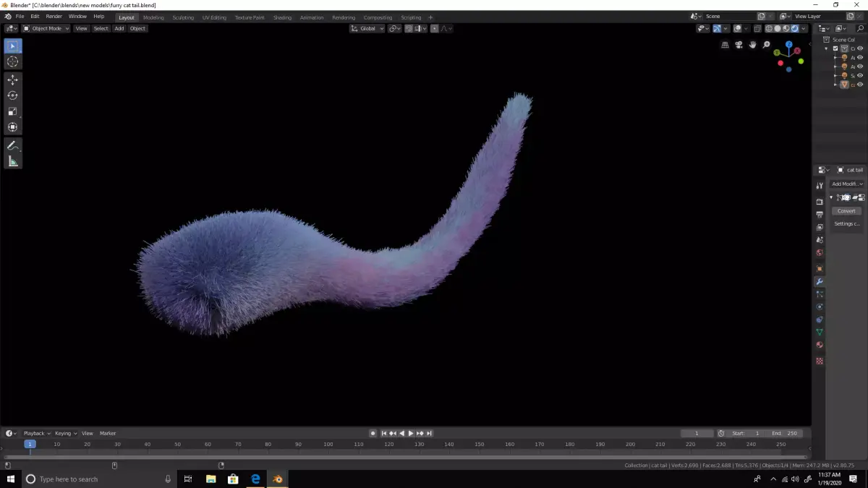868x488 pixels.
Task: Select the Measure tool
Action: click(13, 160)
